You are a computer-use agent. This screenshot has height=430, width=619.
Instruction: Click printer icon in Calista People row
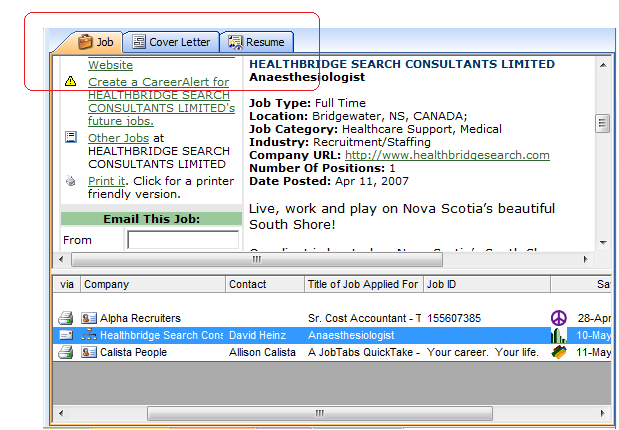(66, 352)
